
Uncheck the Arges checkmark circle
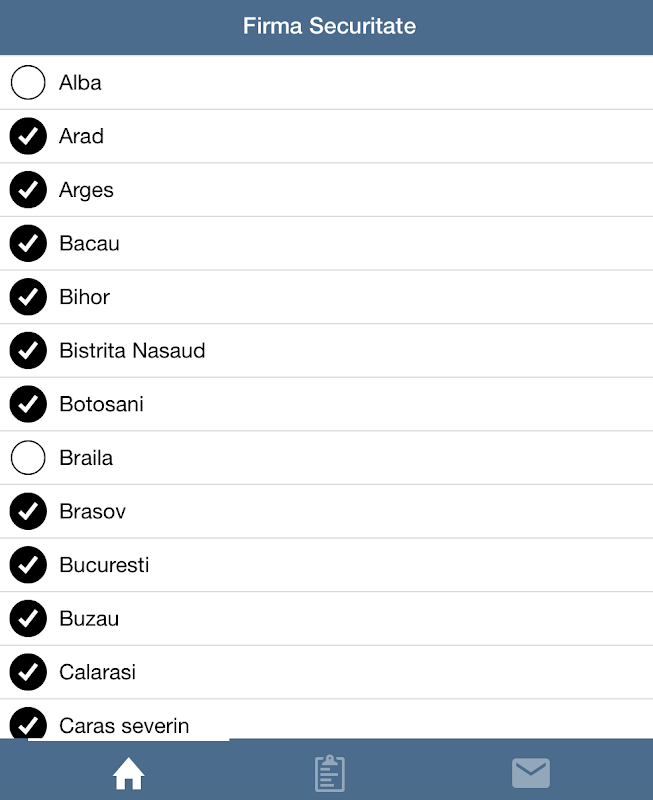click(x=28, y=190)
